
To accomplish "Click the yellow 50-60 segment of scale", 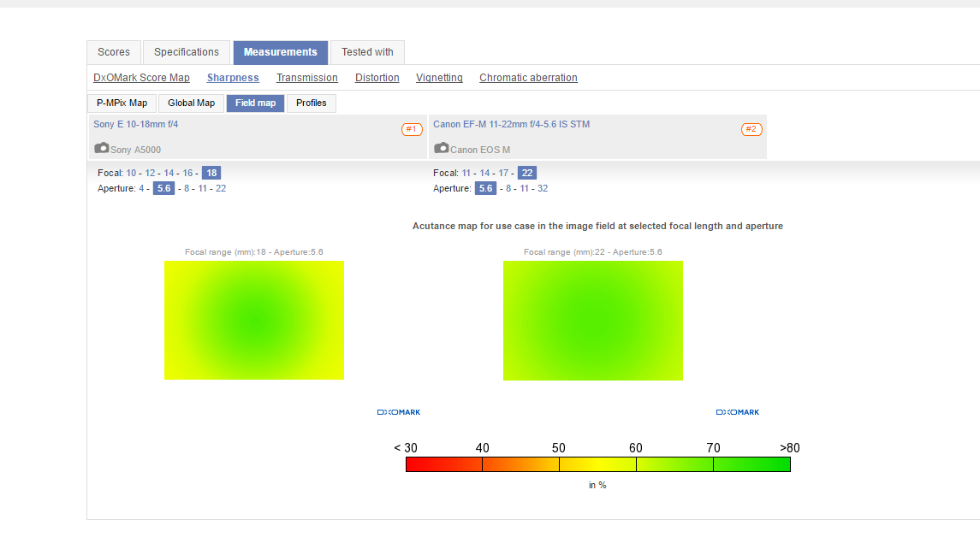I will tap(597, 464).
